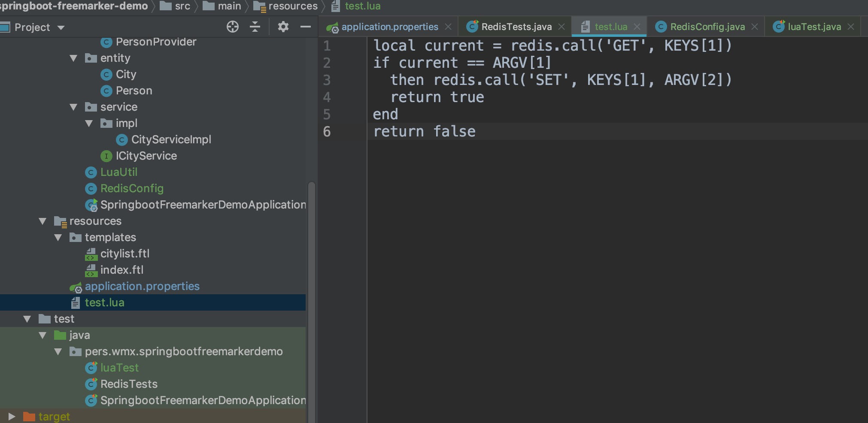Image resolution: width=868 pixels, height=423 pixels.
Task: Click the locate/scroll-from-source target icon
Action: [x=232, y=27]
